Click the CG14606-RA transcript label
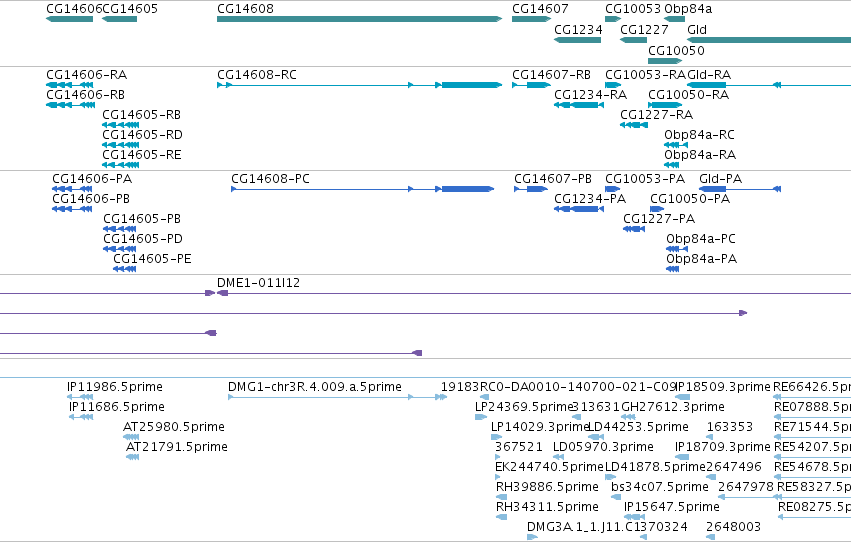Viewport: 851px width, 542px height. click(x=87, y=75)
